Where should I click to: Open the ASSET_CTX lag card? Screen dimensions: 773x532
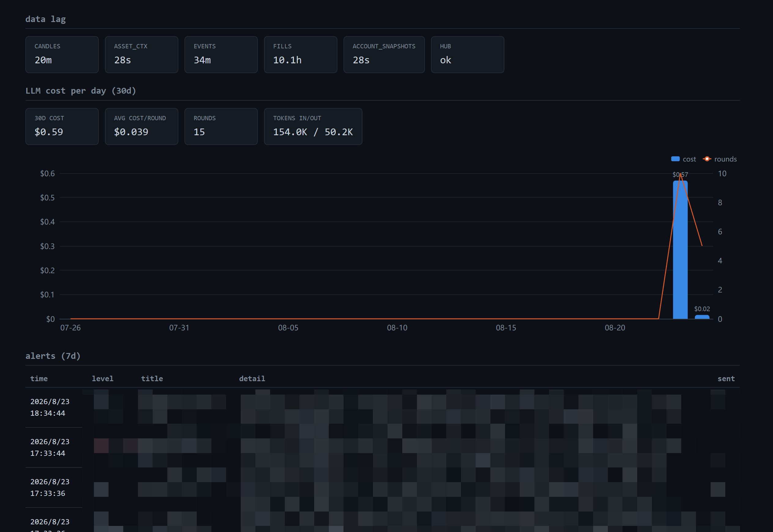(142, 55)
